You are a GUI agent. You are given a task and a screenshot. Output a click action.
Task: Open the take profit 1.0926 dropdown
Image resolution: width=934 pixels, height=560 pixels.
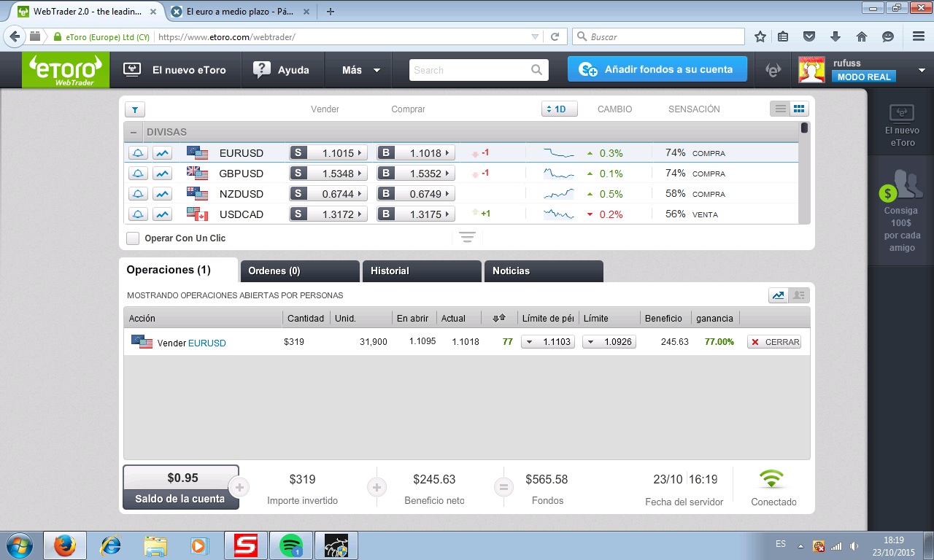click(590, 342)
